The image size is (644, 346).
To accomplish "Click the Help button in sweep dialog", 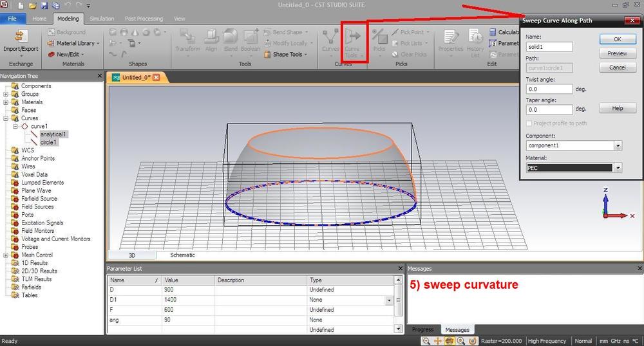I will tap(618, 108).
